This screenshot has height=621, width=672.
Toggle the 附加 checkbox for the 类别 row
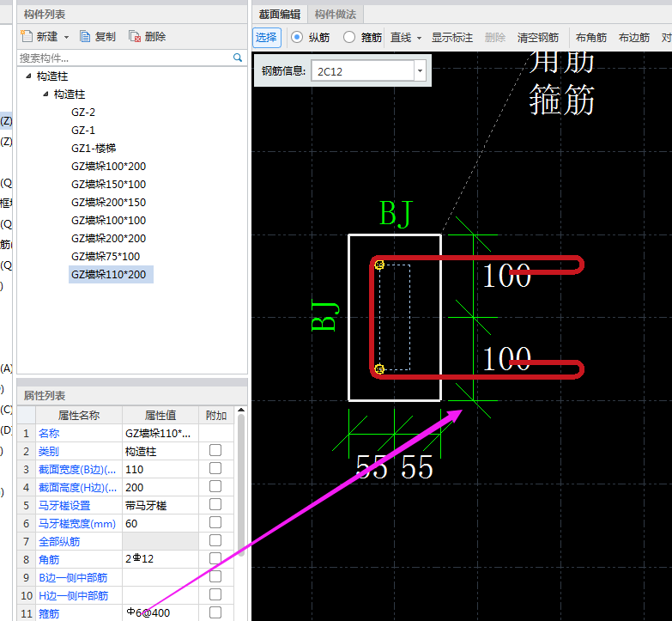coord(215,450)
